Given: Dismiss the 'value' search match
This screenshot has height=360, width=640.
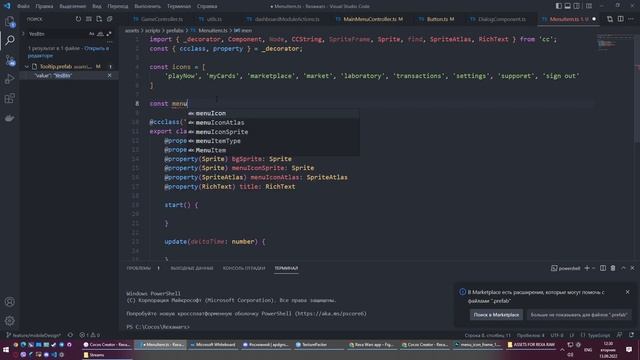Looking at the screenshot, I should (109, 76).
